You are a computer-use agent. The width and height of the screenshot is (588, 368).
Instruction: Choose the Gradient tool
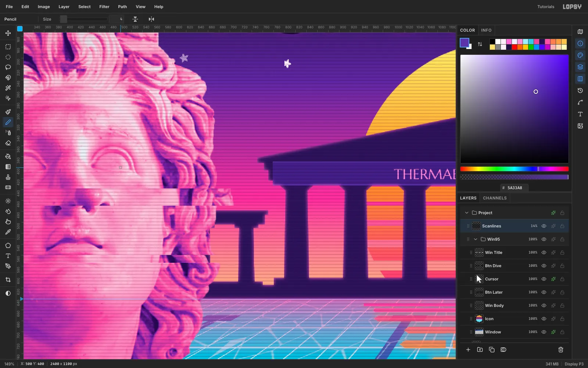[8, 167]
